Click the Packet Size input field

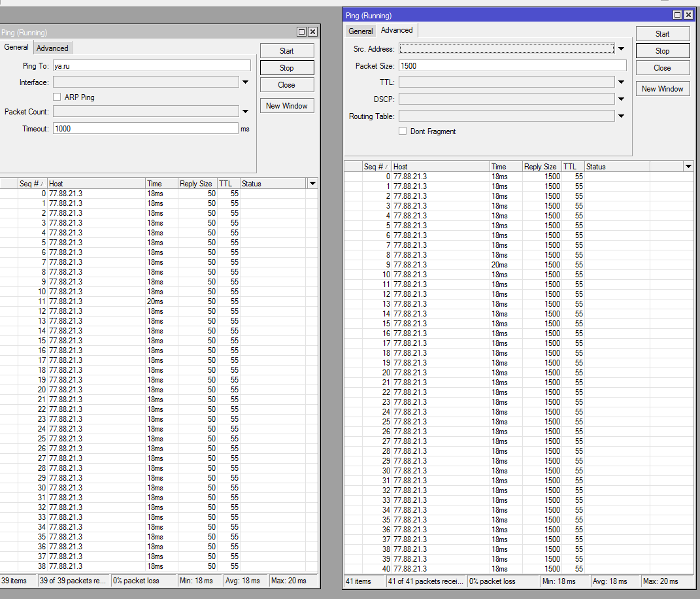pos(512,66)
